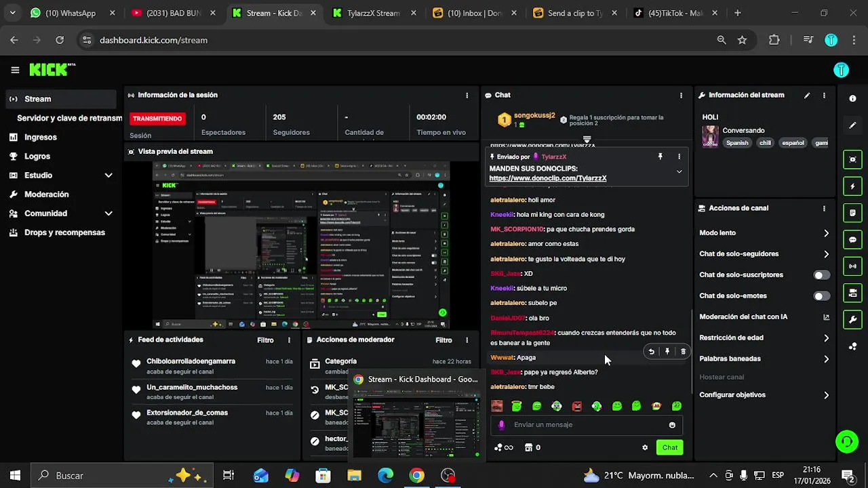Open the Chat panel three-dot menu
The image size is (868, 488).
click(x=681, y=96)
